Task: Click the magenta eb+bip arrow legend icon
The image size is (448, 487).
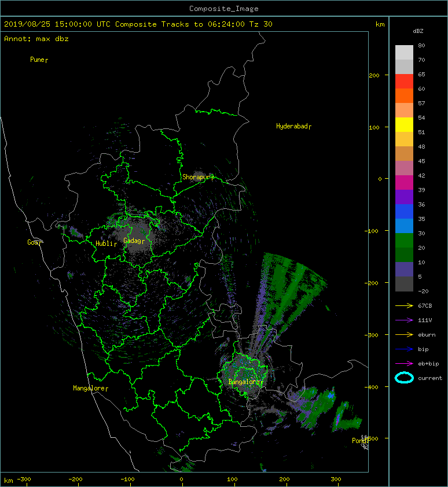Action: coord(404,363)
